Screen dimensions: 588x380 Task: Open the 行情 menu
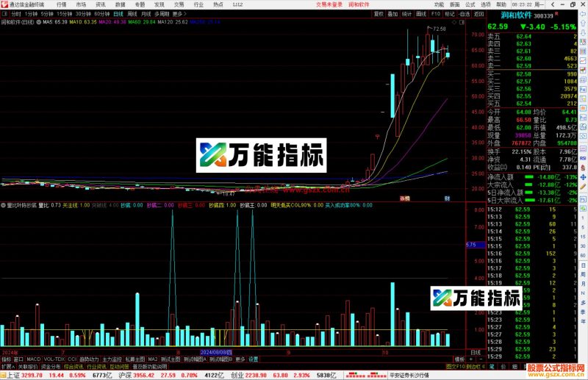(x=62, y=4)
